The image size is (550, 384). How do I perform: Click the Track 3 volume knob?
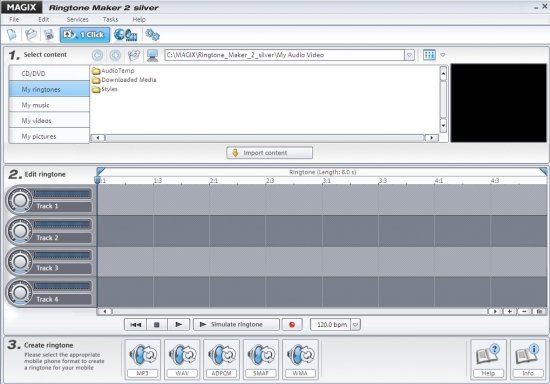(20, 262)
